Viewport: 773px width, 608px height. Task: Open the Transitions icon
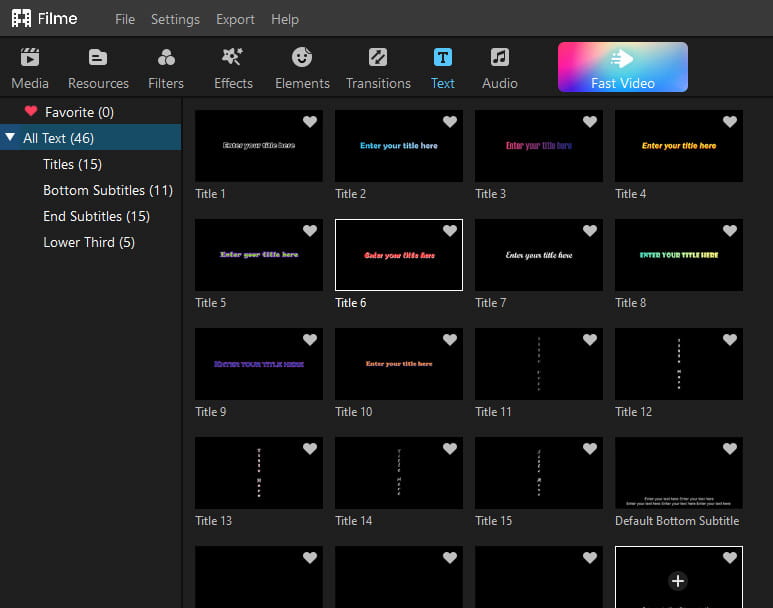[x=378, y=58]
